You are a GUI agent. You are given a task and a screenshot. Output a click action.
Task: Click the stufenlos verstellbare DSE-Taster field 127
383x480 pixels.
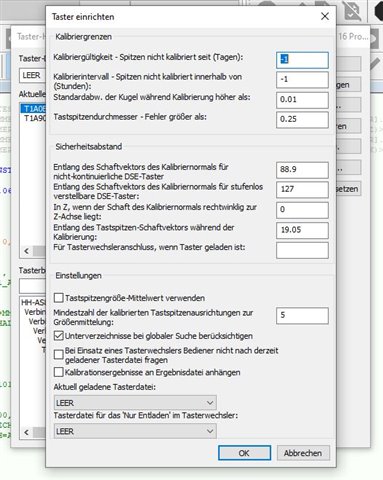pos(302,189)
